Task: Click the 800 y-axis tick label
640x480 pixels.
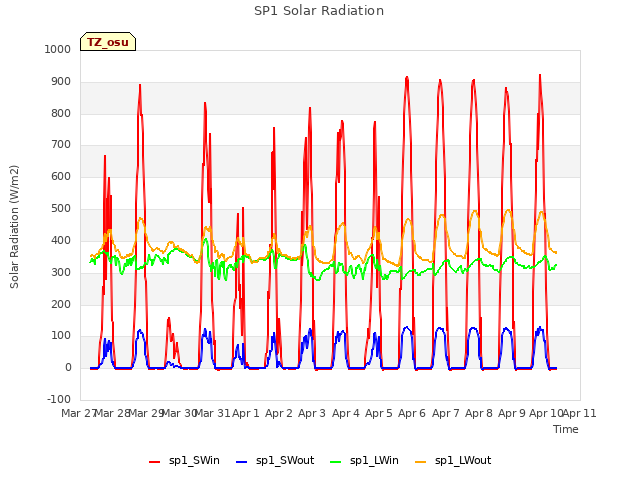Action: [61, 113]
